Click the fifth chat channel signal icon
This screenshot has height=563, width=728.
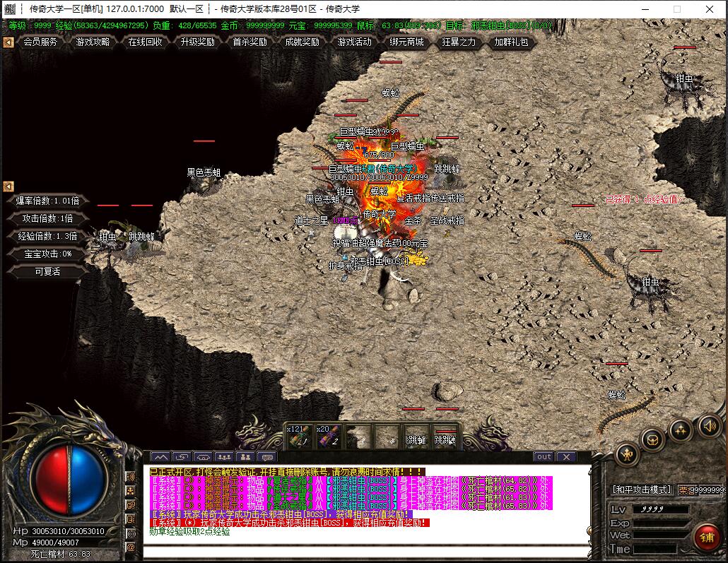tap(131, 534)
